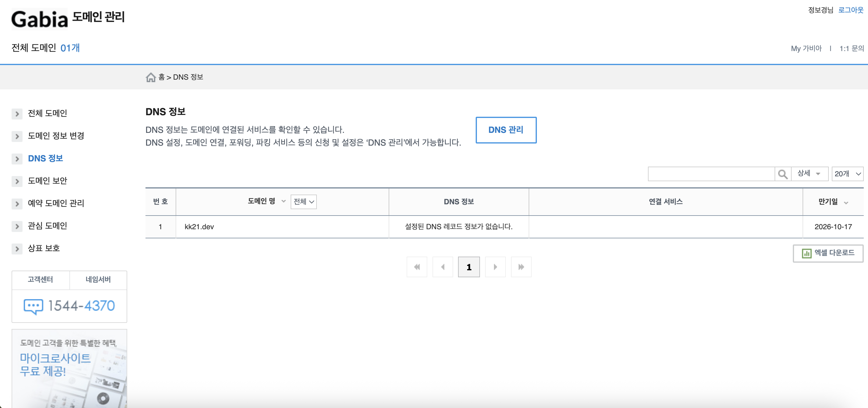Click the search magnifier icon
Image resolution: width=868 pixels, height=408 pixels.
point(782,174)
